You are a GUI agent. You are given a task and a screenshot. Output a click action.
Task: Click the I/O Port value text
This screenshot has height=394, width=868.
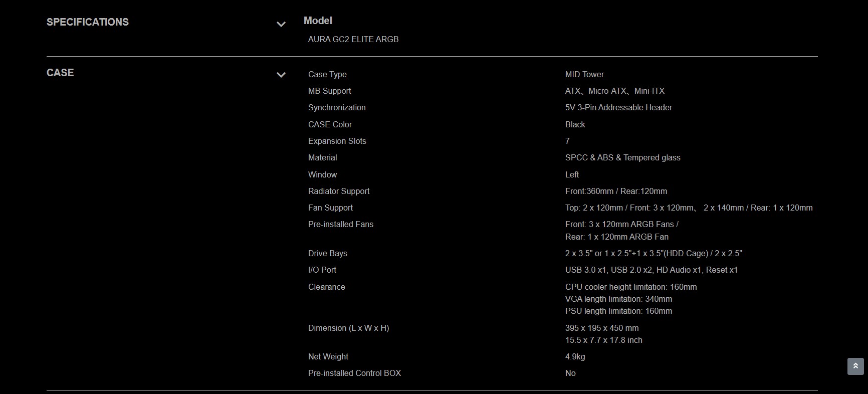click(x=651, y=270)
